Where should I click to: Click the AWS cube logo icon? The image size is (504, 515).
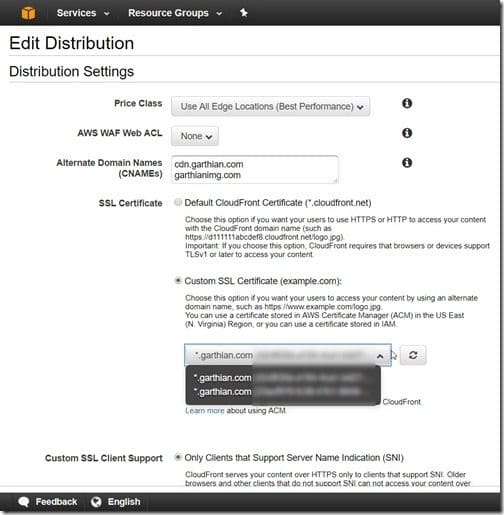pyautogui.click(x=28, y=13)
